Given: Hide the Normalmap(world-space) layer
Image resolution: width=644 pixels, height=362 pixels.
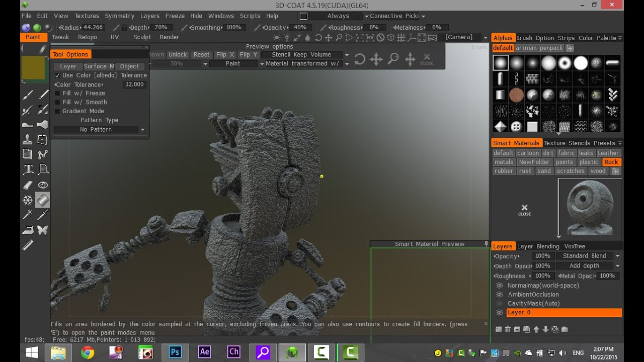Looking at the screenshot, I should (500, 286).
